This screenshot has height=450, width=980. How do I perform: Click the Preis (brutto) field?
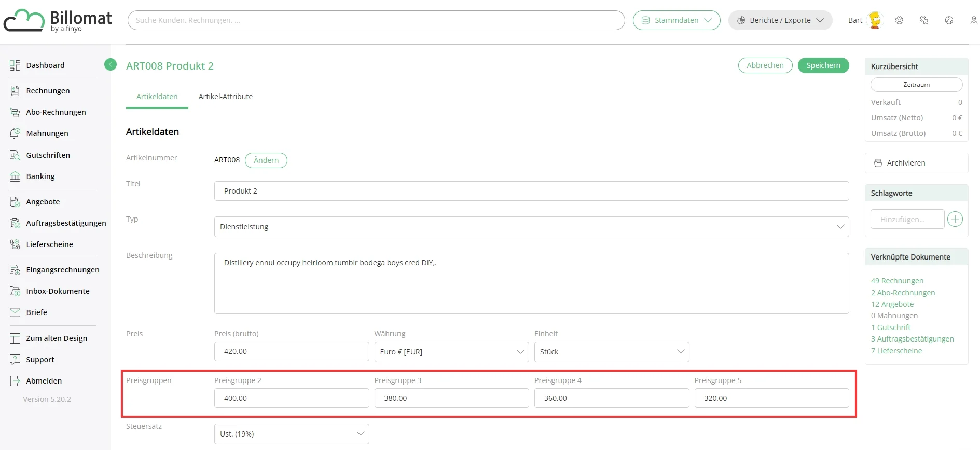coord(292,351)
